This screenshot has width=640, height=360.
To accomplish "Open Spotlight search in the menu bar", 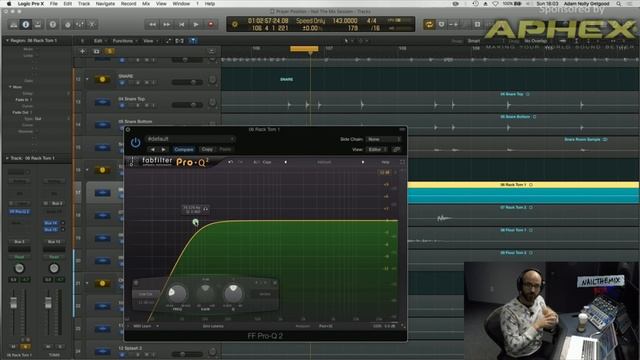I will (619, 4).
